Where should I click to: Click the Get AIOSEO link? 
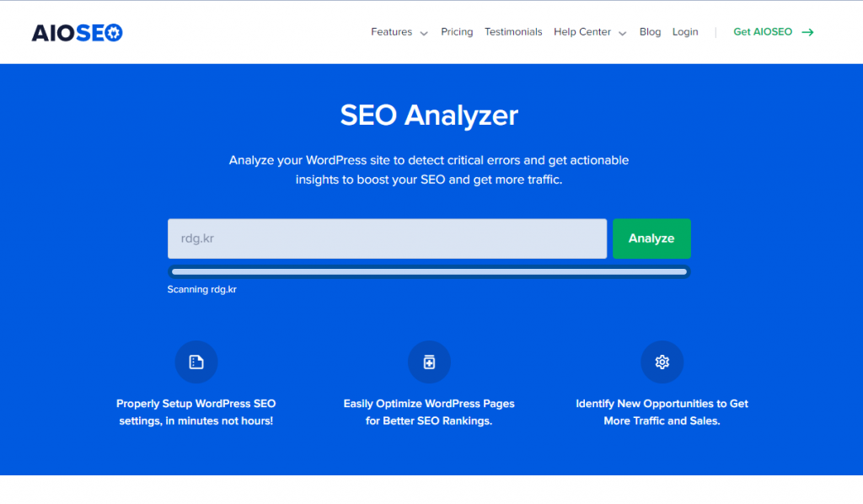[x=763, y=32]
